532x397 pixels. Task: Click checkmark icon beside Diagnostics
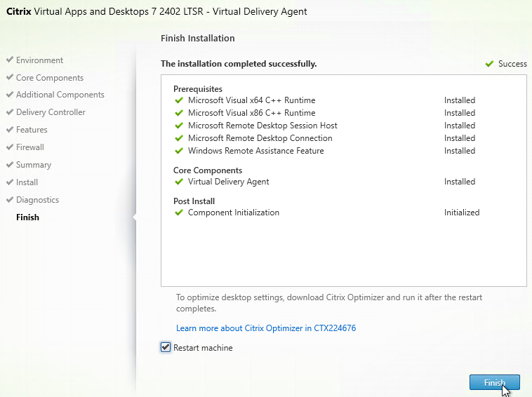[10, 200]
